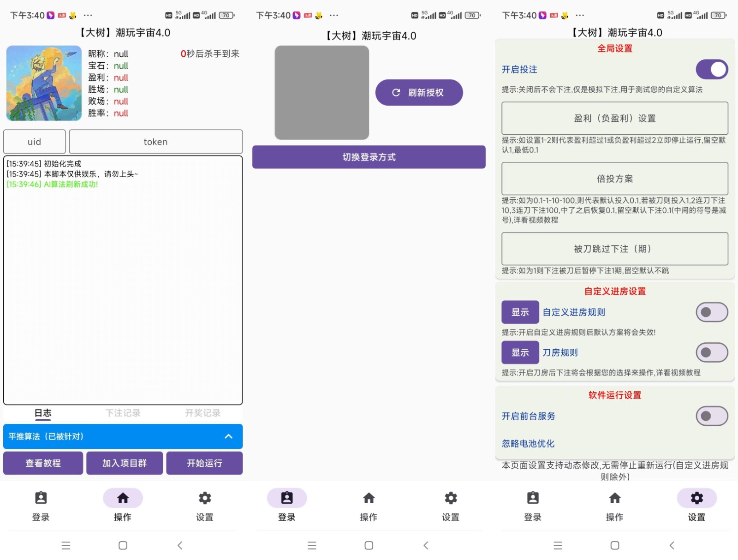Tap the highlighted 设置 gear icon
The width and height of the screenshot is (738, 560).
696,498
